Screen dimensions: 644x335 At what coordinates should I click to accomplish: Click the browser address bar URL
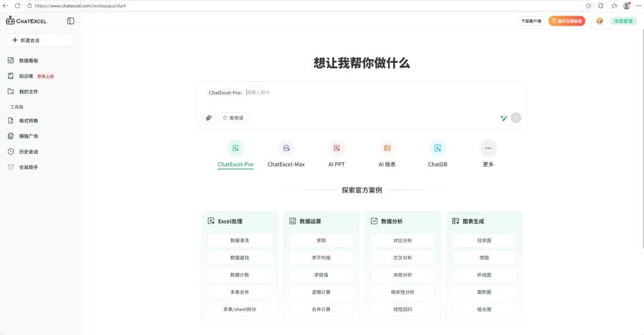pyautogui.click(x=80, y=6)
